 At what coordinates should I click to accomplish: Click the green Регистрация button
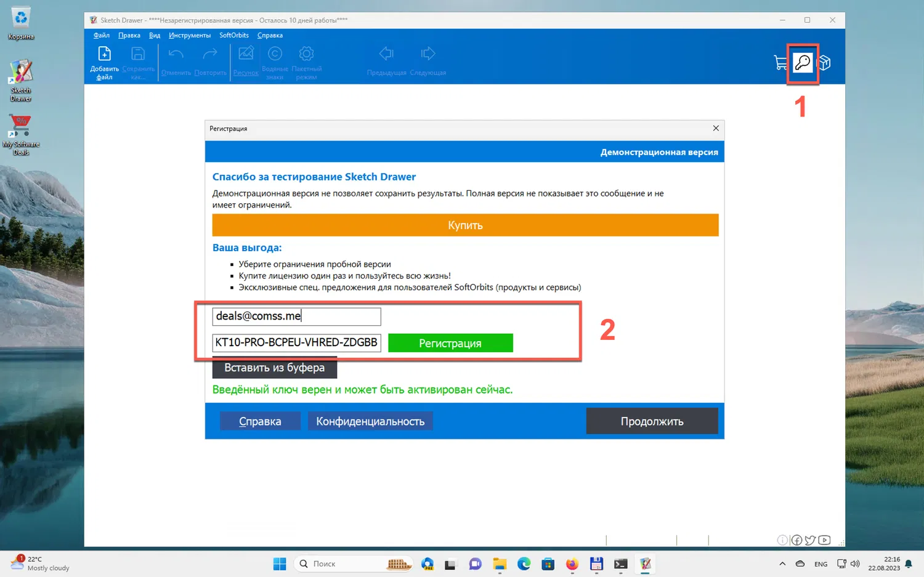tap(450, 343)
